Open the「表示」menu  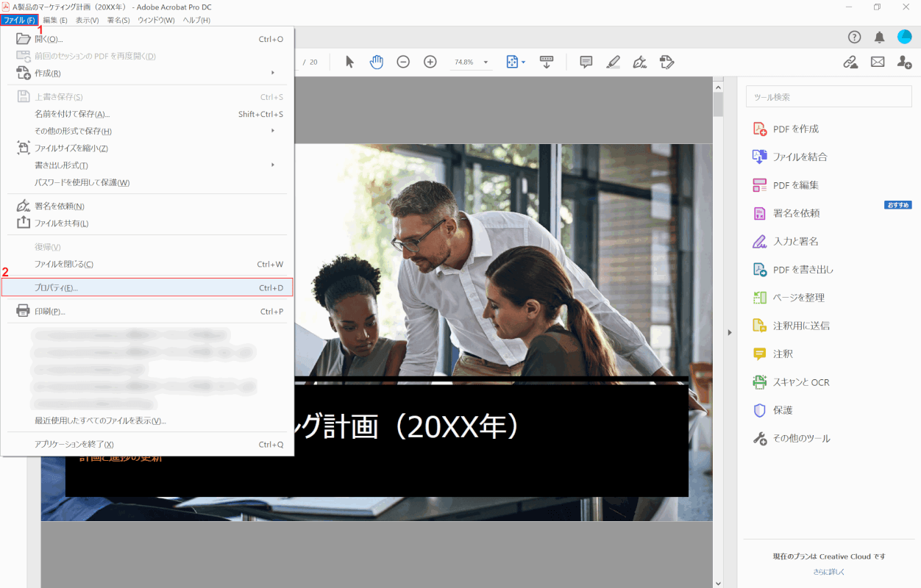pos(86,20)
